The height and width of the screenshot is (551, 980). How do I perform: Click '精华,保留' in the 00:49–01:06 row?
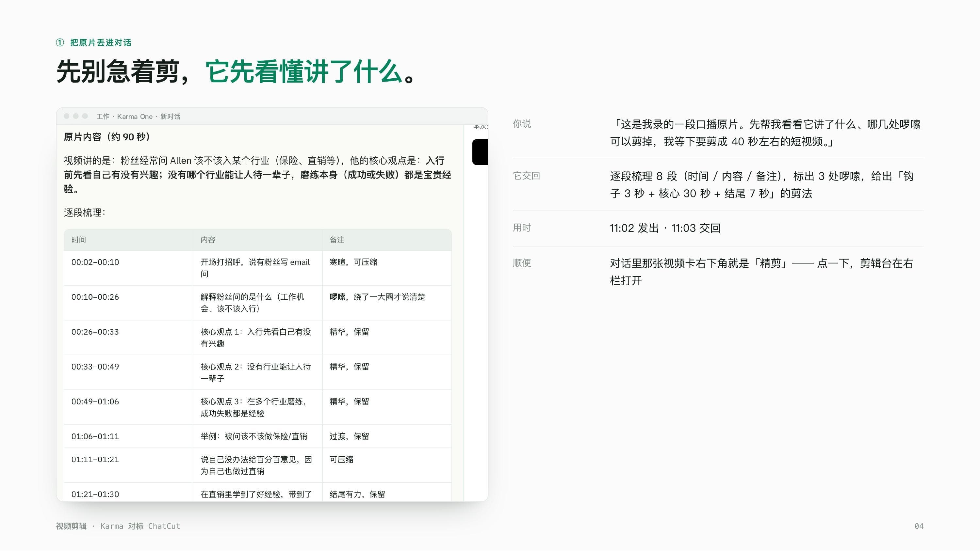[349, 402]
